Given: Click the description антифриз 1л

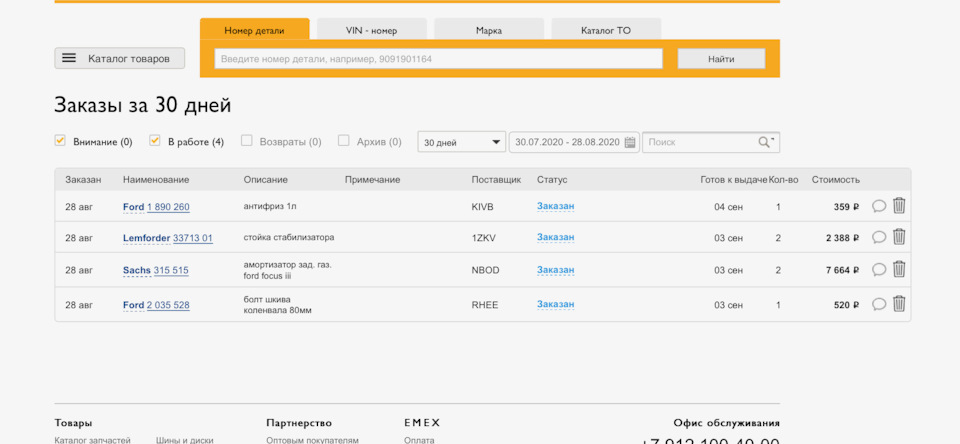Looking at the screenshot, I should click(270, 206).
